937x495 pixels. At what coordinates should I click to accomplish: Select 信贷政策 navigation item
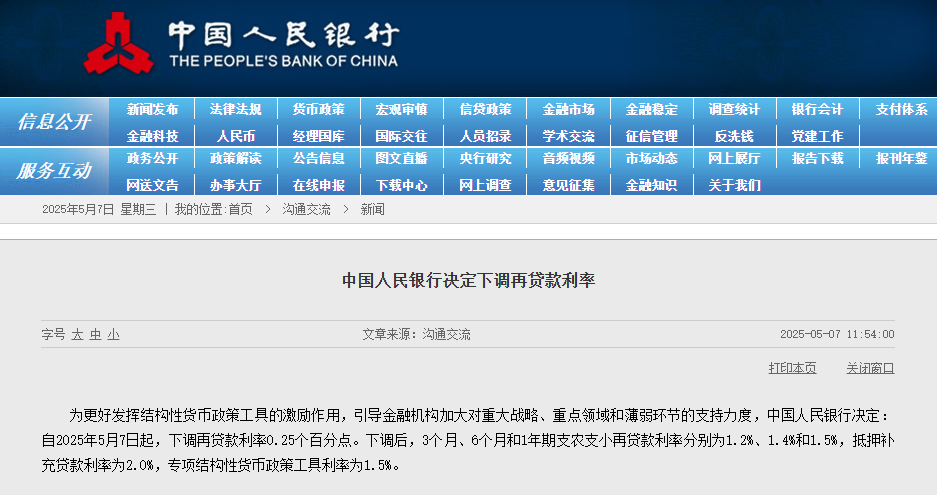(485, 109)
